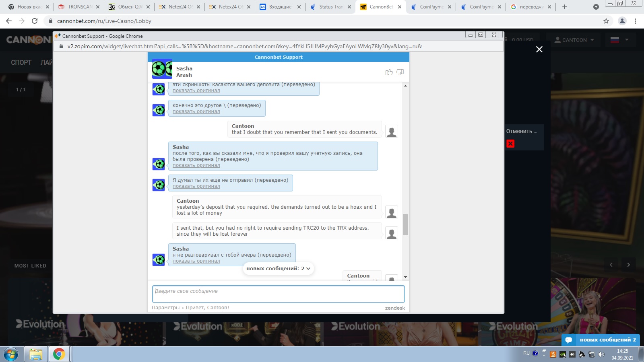Viewport: 644px width, 362px height.
Task: Switch to переводчик Google tab
Action: click(x=531, y=7)
